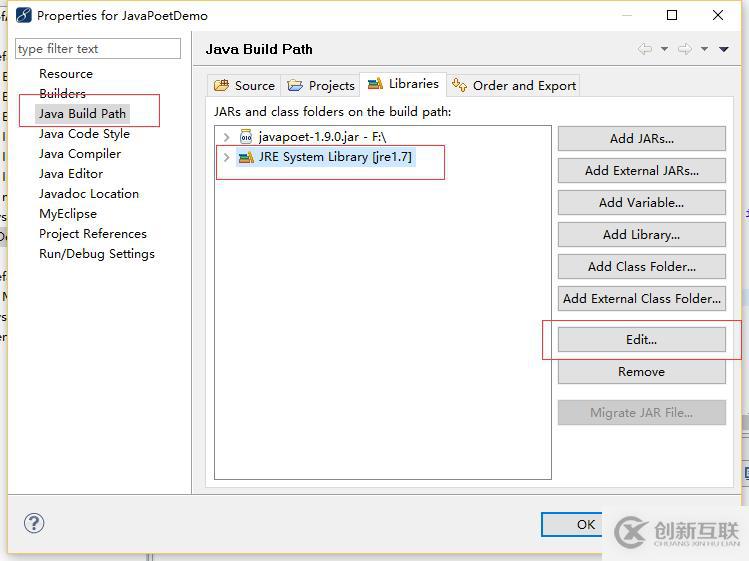Focus the type filter text field
The width and height of the screenshot is (749, 561).
point(98,49)
